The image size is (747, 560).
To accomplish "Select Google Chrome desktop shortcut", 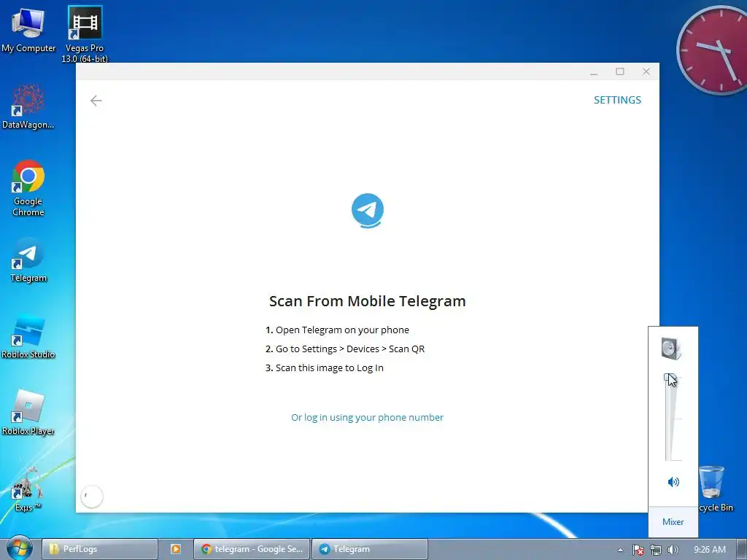I will (28, 189).
